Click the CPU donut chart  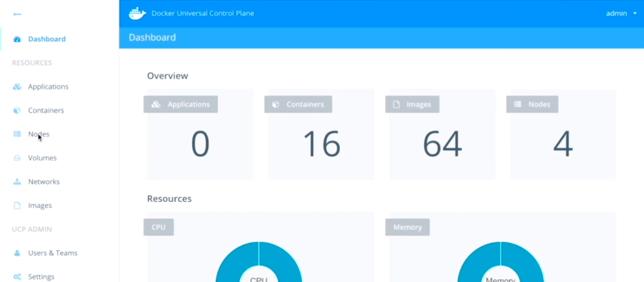pyautogui.click(x=259, y=262)
